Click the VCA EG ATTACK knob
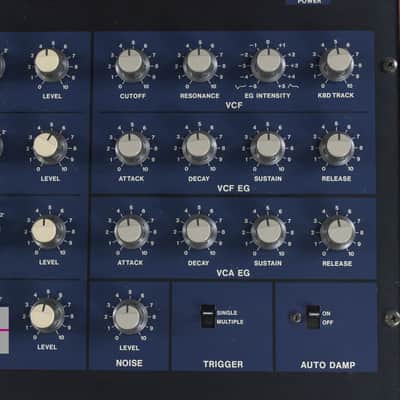 click(131, 232)
